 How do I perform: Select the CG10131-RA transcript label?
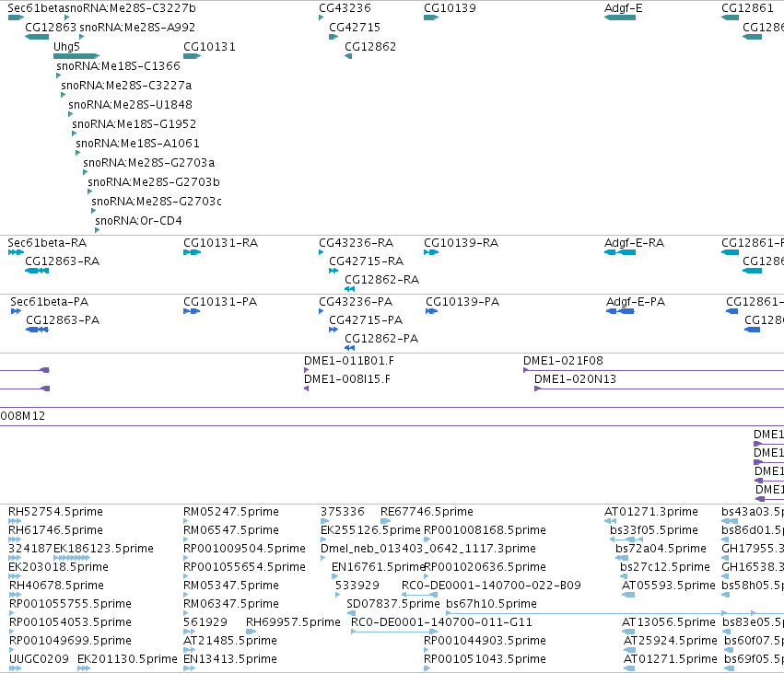point(220,243)
